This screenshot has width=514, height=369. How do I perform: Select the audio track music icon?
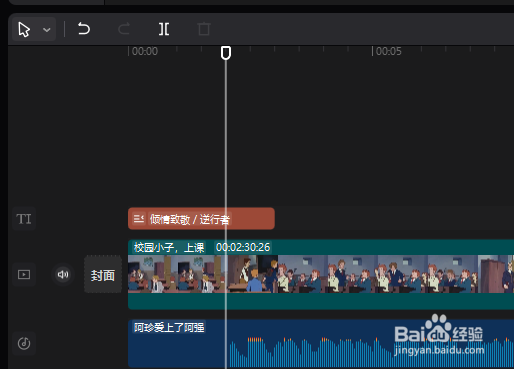pyautogui.click(x=24, y=343)
